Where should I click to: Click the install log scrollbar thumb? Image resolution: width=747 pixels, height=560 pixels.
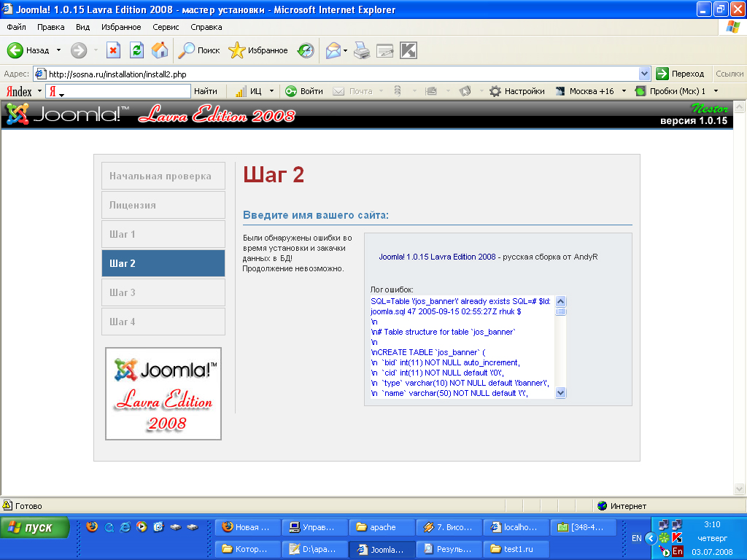click(x=561, y=311)
